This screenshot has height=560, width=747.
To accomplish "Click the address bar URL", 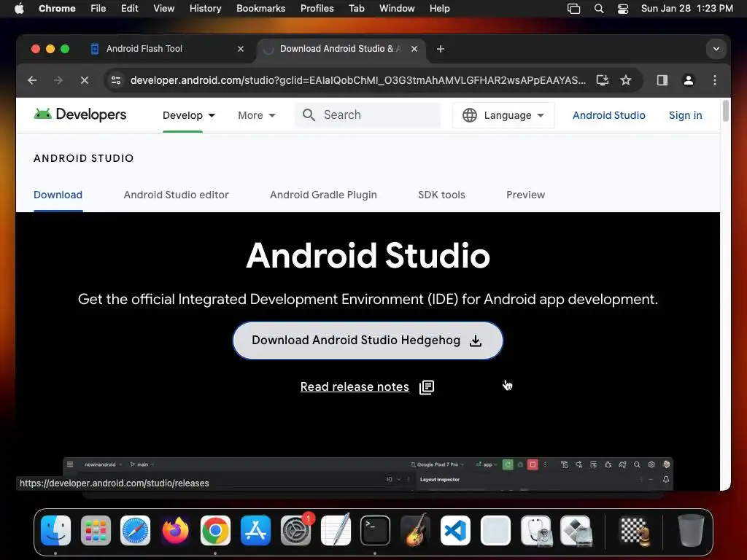I will pos(357,80).
